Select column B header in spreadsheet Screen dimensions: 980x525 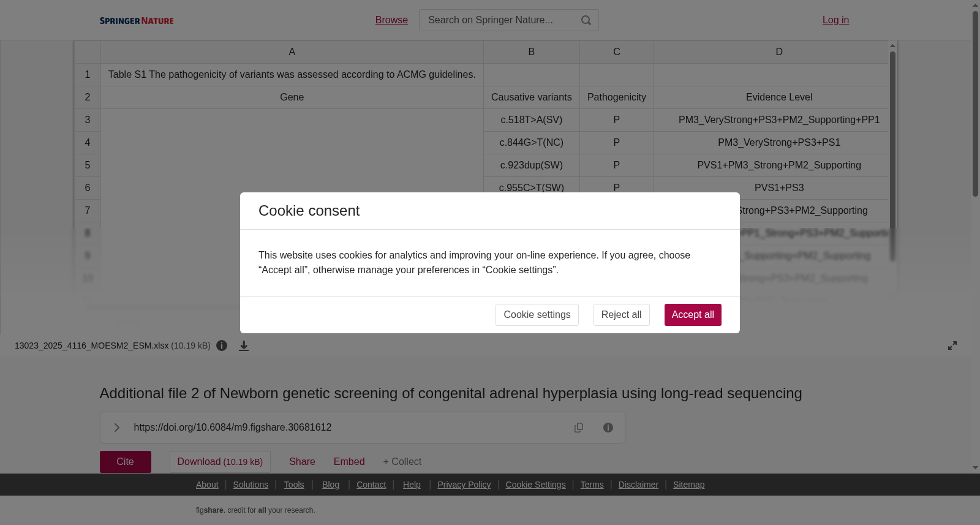532,52
